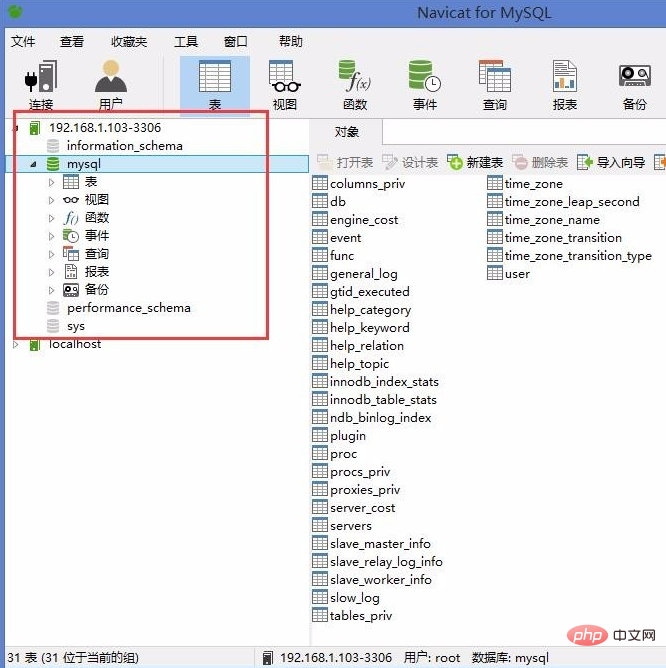Switch to the 对象 tab
This screenshot has height=668, width=666.
pyautogui.click(x=346, y=132)
